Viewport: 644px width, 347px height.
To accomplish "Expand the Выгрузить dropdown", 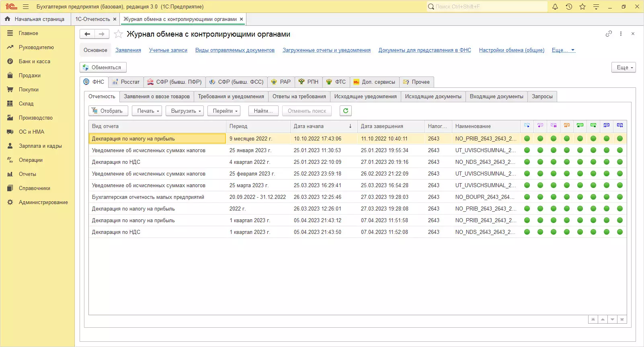I will pos(185,111).
